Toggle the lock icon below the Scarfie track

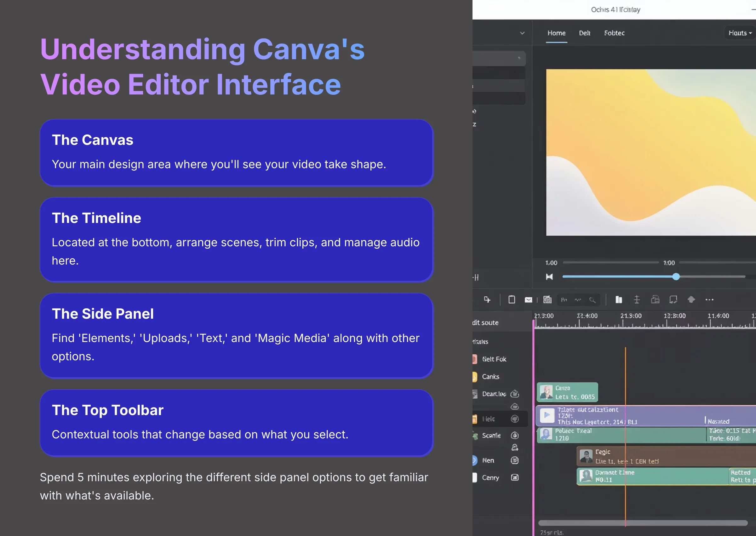pos(515,448)
